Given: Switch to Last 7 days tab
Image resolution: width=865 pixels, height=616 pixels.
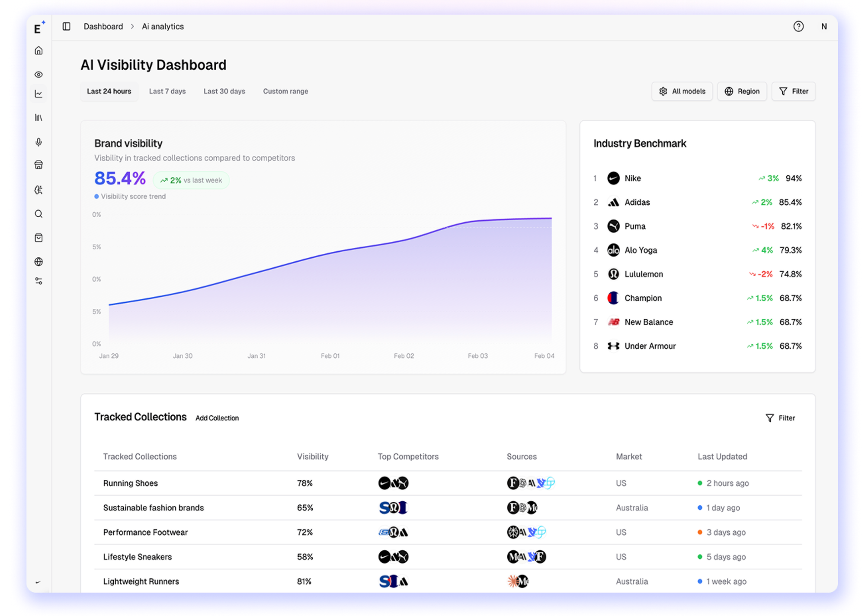Looking at the screenshot, I should tap(167, 91).
